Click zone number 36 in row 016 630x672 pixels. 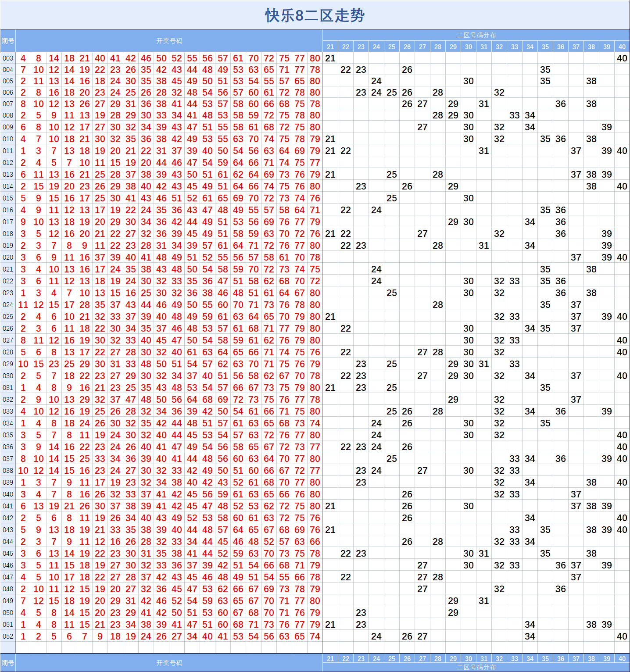(561, 210)
